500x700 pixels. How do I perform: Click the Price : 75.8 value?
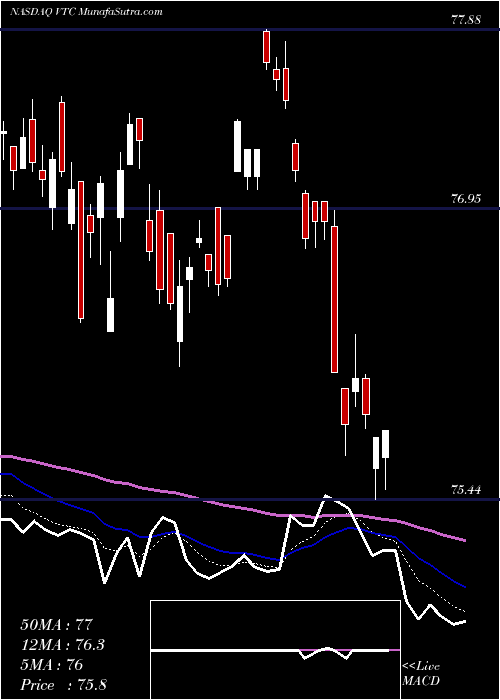[63, 685]
